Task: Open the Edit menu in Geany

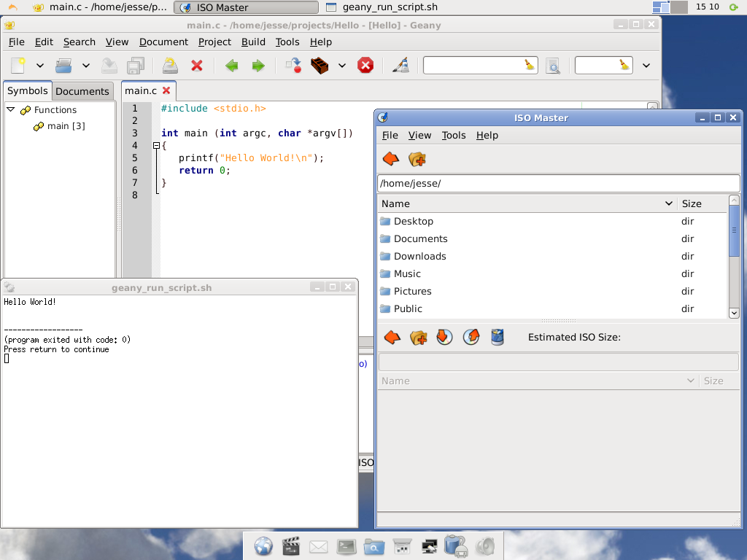Action: (44, 42)
